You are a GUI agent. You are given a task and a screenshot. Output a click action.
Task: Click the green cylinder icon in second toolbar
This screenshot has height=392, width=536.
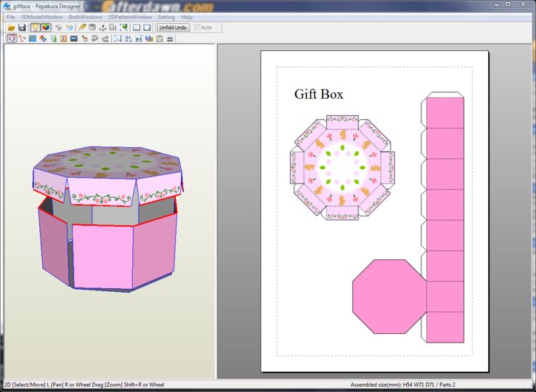click(x=54, y=38)
